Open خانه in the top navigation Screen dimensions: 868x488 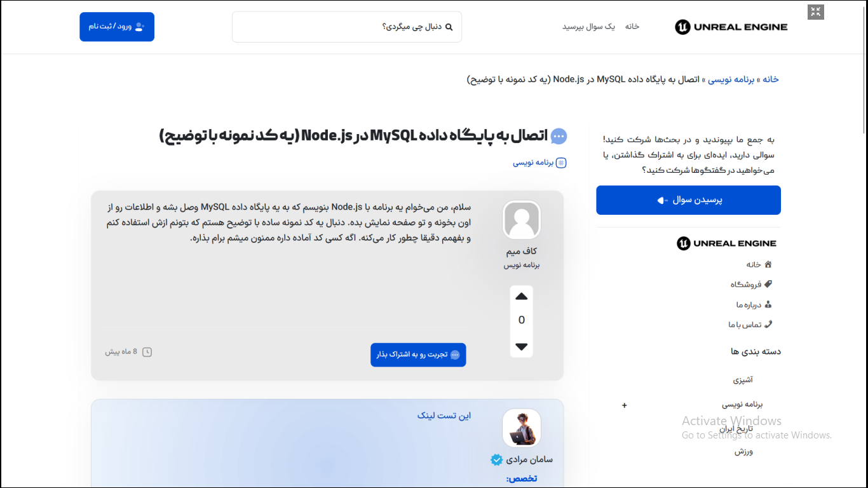coord(632,27)
